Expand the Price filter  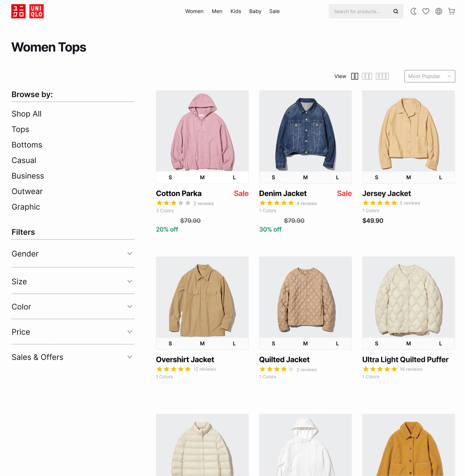pos(73,332)
